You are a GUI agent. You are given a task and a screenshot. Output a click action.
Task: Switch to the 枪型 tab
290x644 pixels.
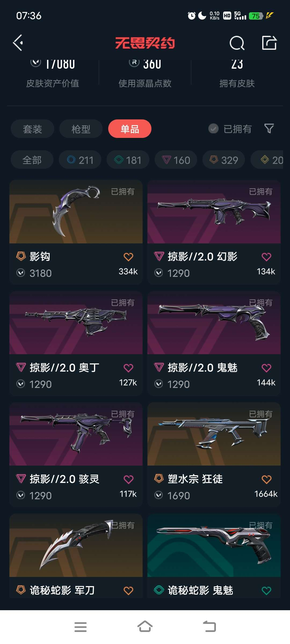(81, 129)
